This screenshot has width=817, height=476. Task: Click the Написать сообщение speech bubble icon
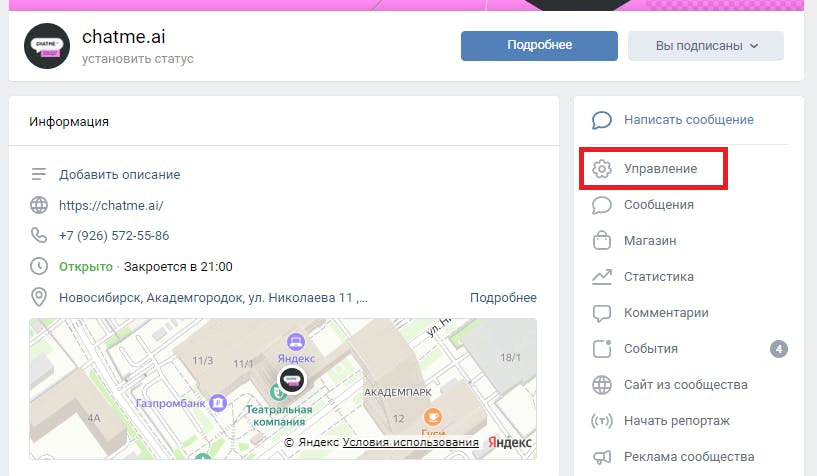(x=601, y=120)
